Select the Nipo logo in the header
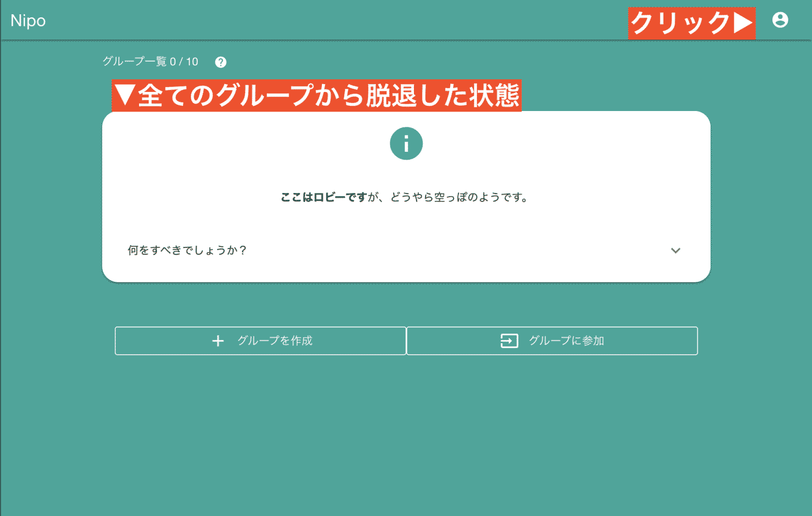The width and height of the screenshot is (812, 516). point(28,21)
